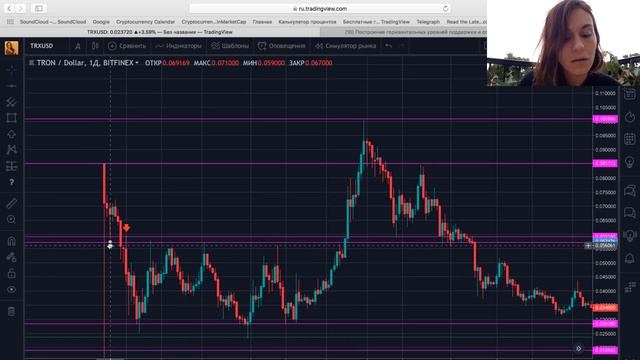Switch to the Построение горизонтальных уровней tab
This screenshot has height=360, width=640.
(403, 32)
